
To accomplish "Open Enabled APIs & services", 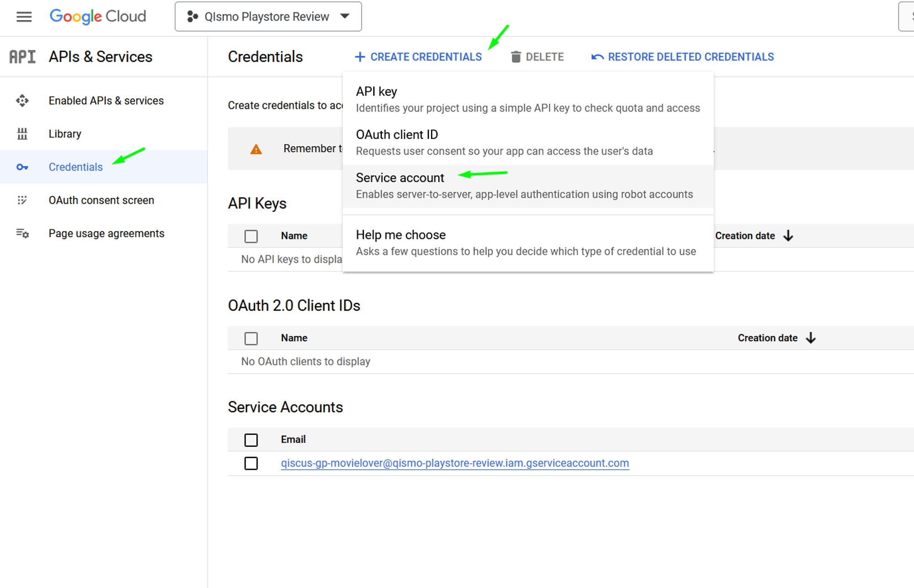I will pos(106,101).
